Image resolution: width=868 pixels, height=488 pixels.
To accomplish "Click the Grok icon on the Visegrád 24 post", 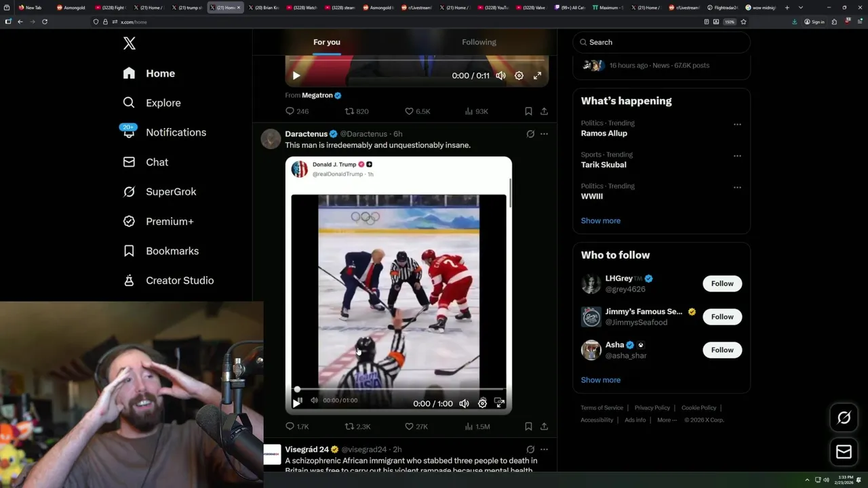I will click(530, 449).
